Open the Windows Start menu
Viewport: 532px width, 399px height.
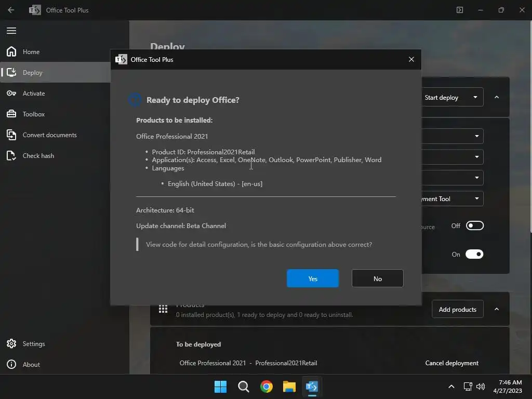(220, 387)
